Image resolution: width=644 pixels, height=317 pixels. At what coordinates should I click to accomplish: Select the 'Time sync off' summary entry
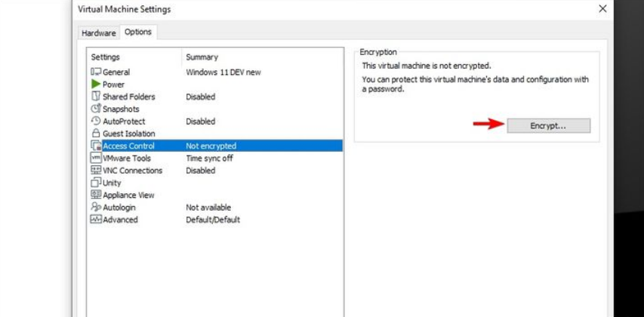(209, 158)
